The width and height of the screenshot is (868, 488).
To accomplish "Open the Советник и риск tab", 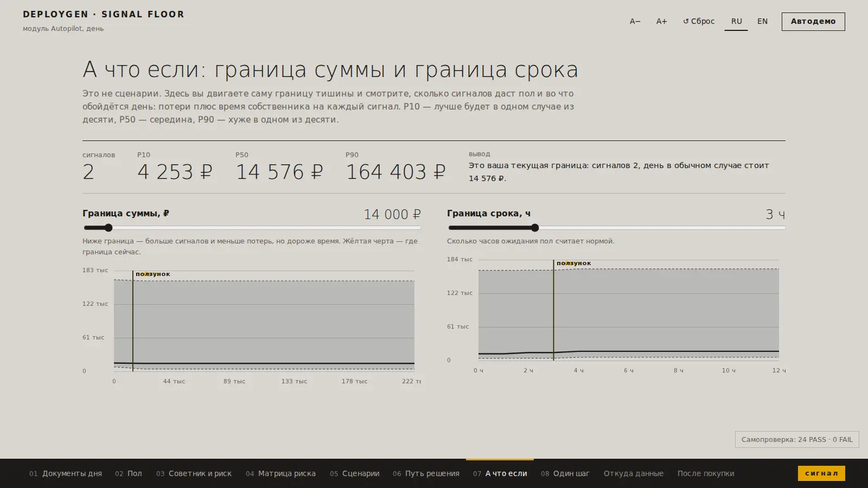I will [194, 473].
